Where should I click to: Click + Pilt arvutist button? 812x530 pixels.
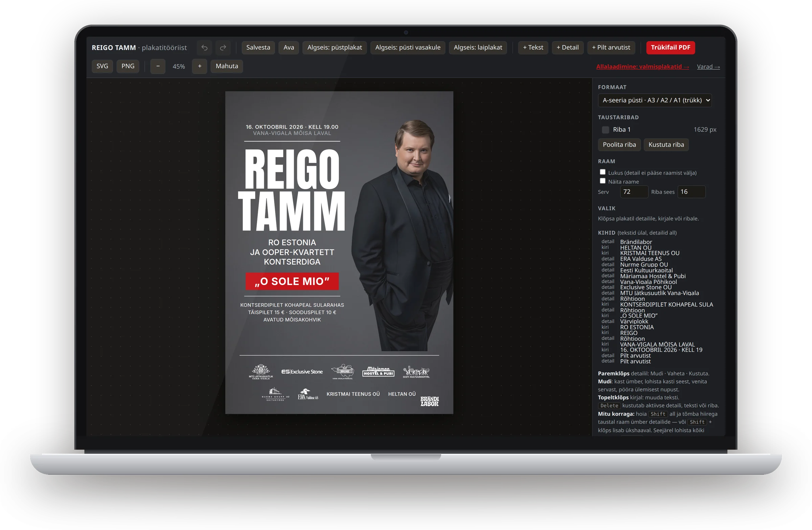(611, 47)
